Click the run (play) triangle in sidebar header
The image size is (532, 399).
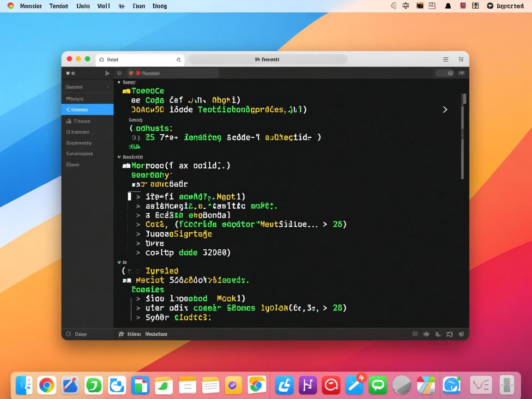pyautogui.click(x=107, y=73)
